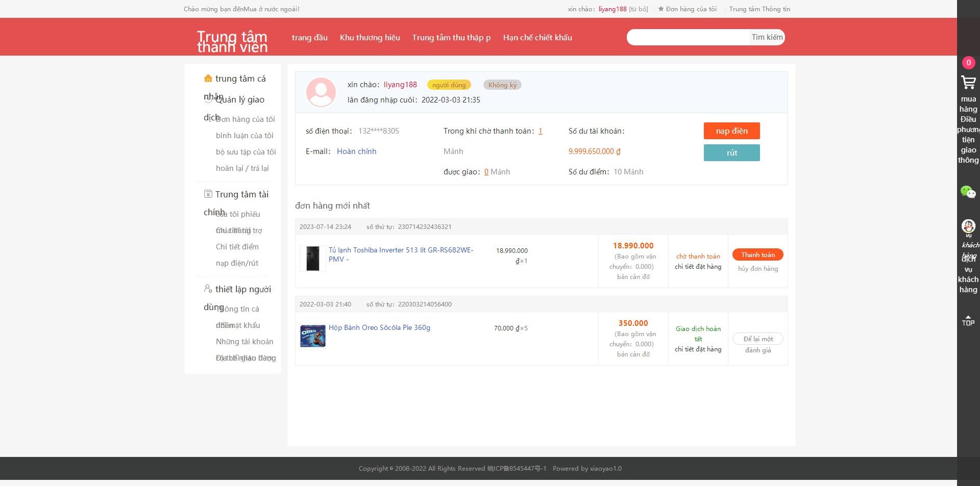Open the Oreo box product thumbnail
980x486 pixels.
pyautogui.click(x=312, y=336)
